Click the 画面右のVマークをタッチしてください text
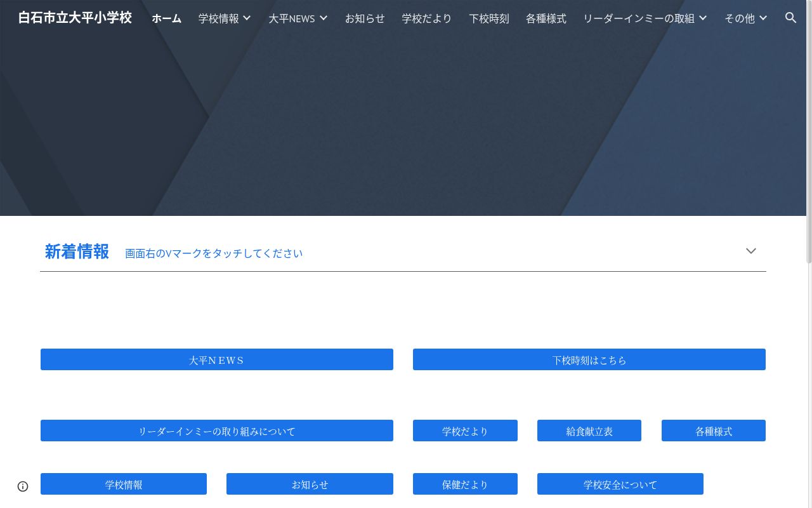The height and width of the screenshot is (508, 812). pos(214,253)
